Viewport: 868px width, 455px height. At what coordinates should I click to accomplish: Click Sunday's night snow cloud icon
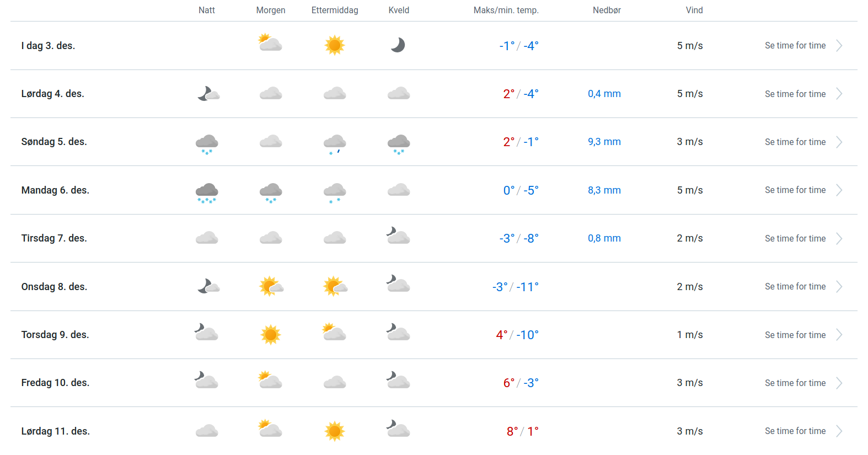pos(207,143)
